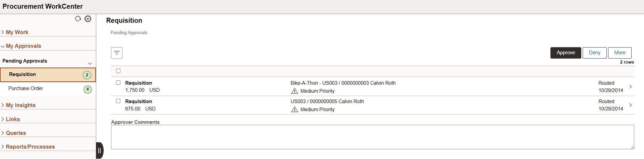Toggle the select-all checkbox in list header
Viewport: 644px width, 159px height.
pos(118,71)
